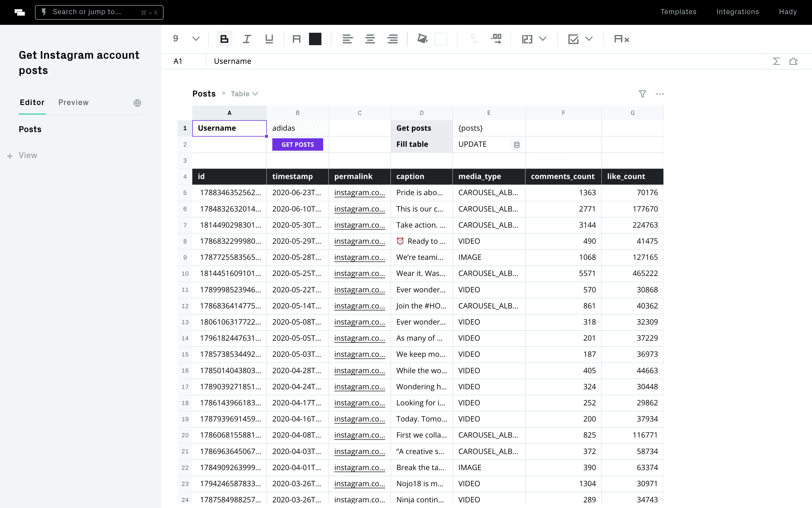Open the instagram link in row 16

coord(359,371)
